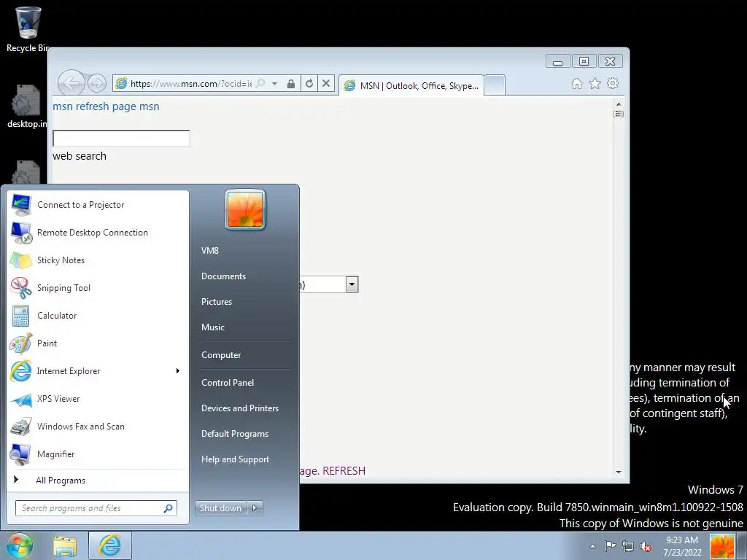
Task: Open Documents from Start menu
Action: pyautogui.click(x=223, y=276)
